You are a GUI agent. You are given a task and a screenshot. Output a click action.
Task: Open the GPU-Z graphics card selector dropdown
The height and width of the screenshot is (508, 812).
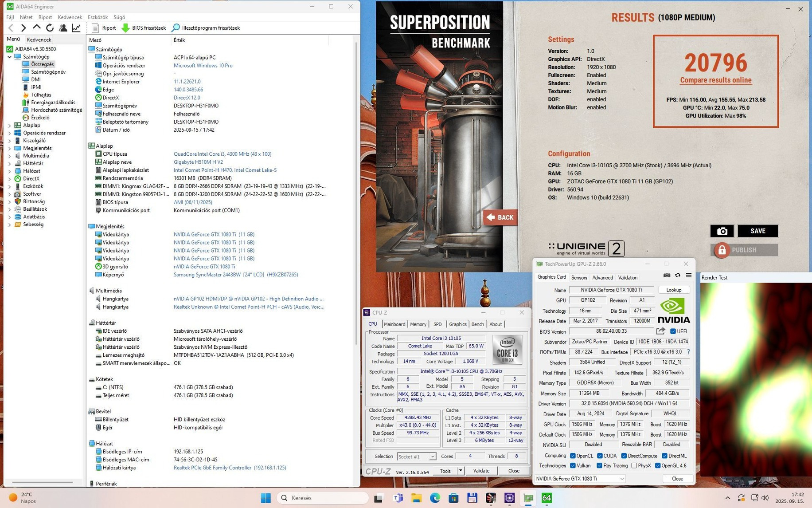click(x=580, y=479)
